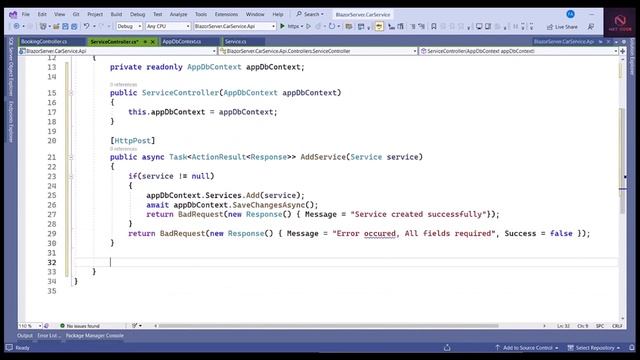This screenshot has height=360, width=640.
Task: Click the HttpPost attribute on line 20
Action: [x=133, y=141]
